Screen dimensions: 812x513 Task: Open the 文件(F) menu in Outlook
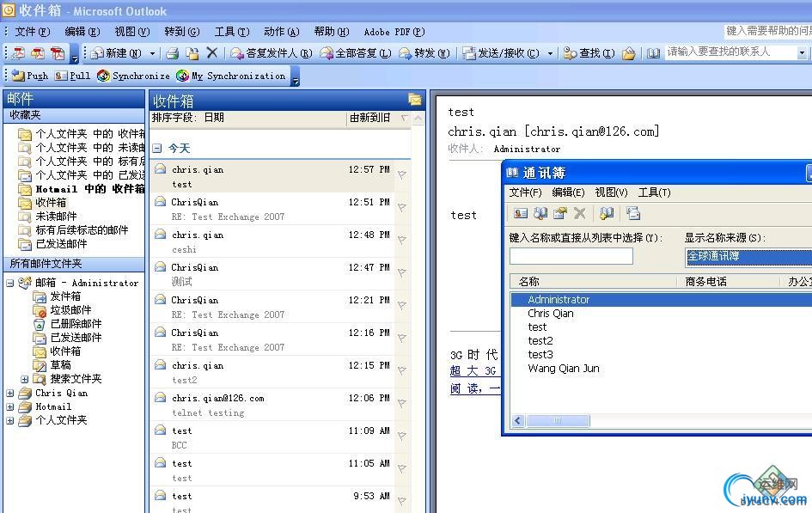pyautogui.click(x=32, y=32)
